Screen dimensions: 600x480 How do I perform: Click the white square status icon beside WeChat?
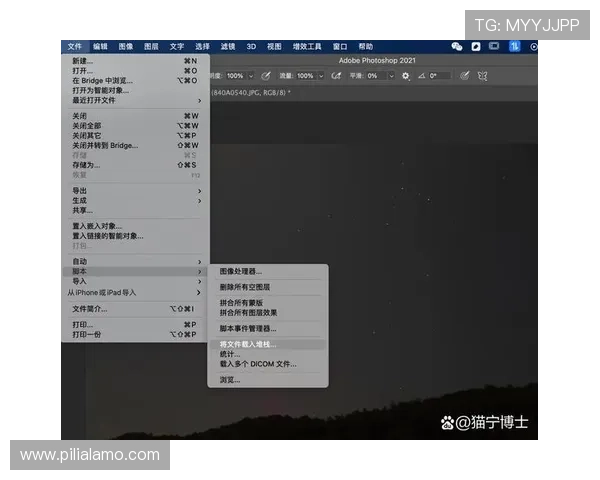pos(476,47)
